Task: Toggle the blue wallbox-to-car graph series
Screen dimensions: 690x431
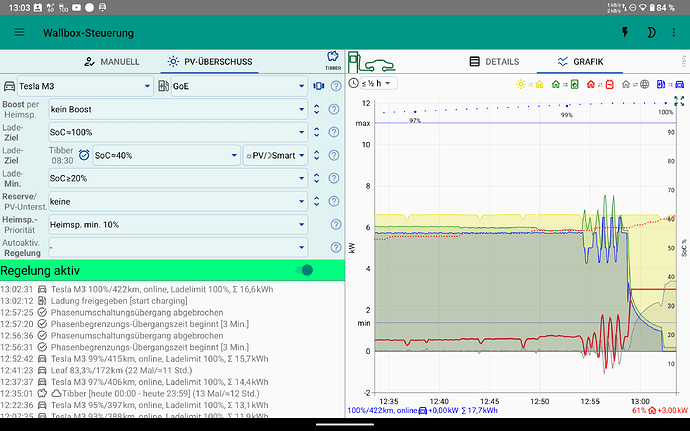Action: coord(670,84)
